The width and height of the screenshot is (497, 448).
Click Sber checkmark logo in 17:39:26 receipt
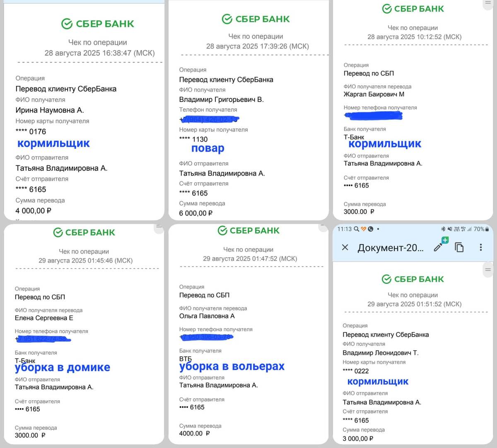[227, 19]
